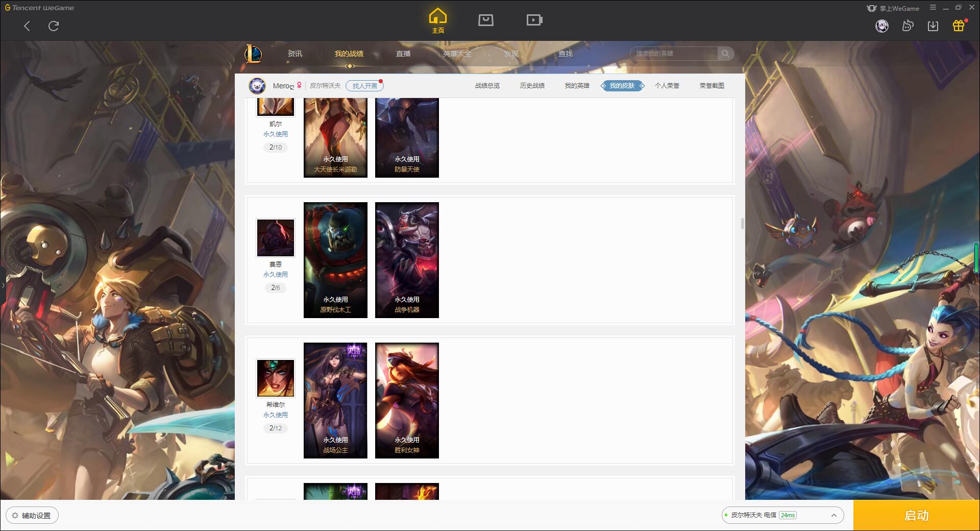Switch to 战绩总览 sub-tab
This screenshot has width=980, height=531.
click(487, 86)
